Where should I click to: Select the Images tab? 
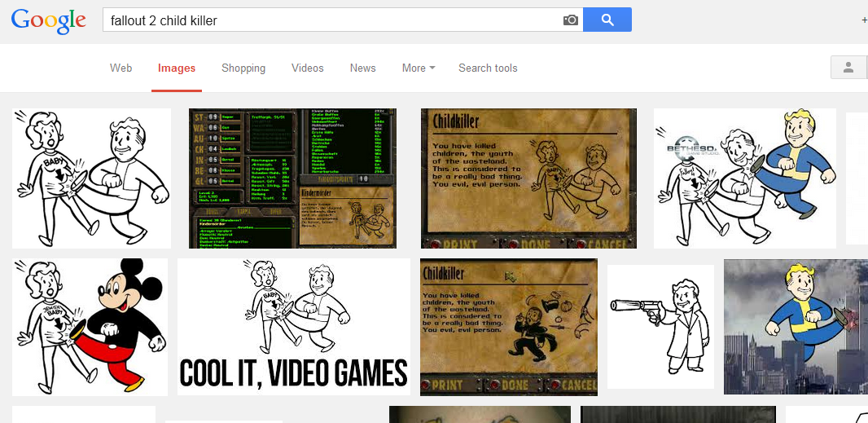point(177,68)
